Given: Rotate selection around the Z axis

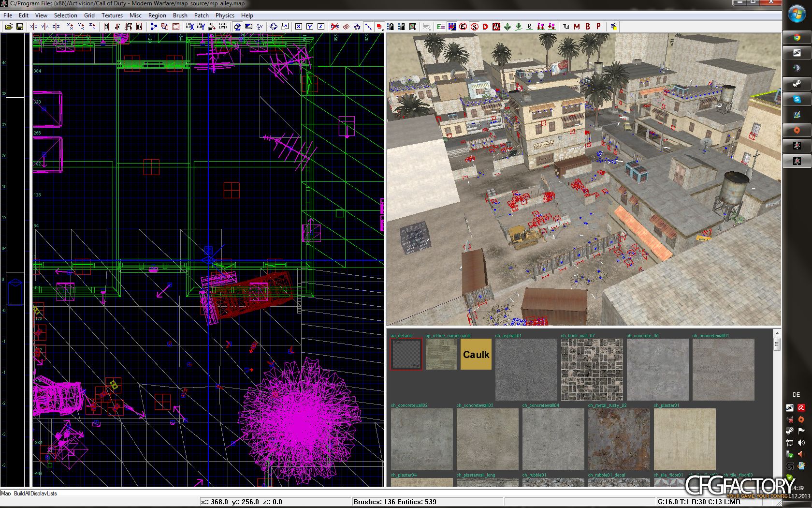Looking at the screenshot, I should 92,27.
